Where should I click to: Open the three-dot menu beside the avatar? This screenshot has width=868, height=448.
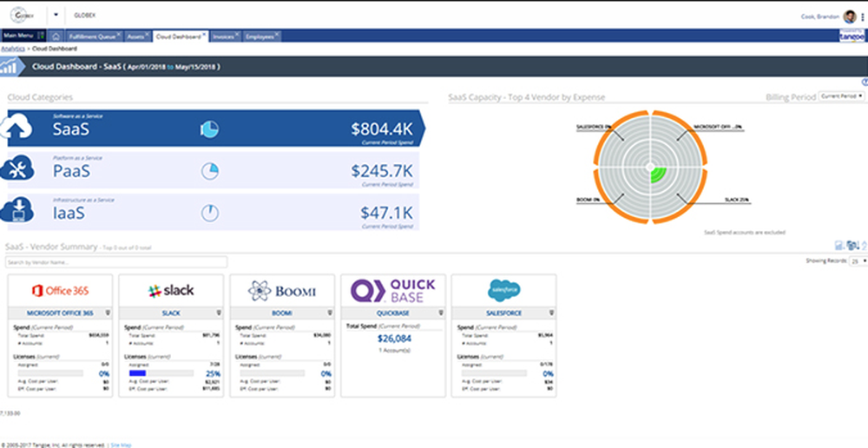[x=863, y=17]
